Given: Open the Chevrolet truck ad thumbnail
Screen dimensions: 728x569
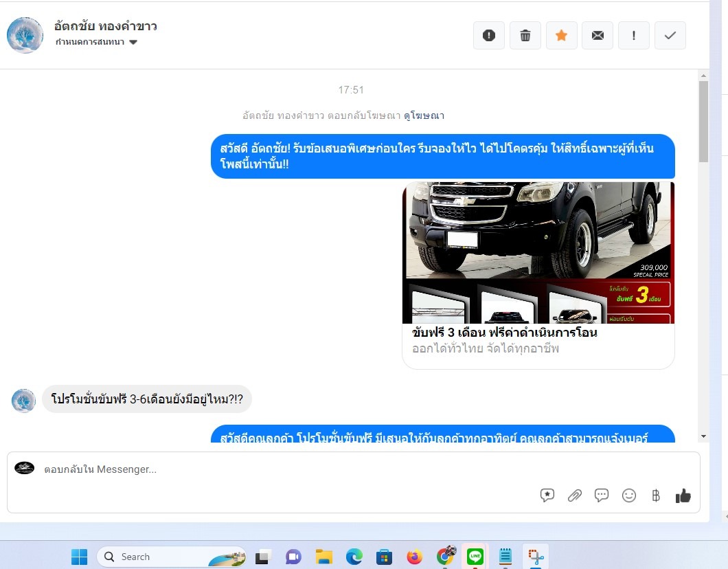Looking at the screenshot, I should pyautogui.click(x=538, y=252).
